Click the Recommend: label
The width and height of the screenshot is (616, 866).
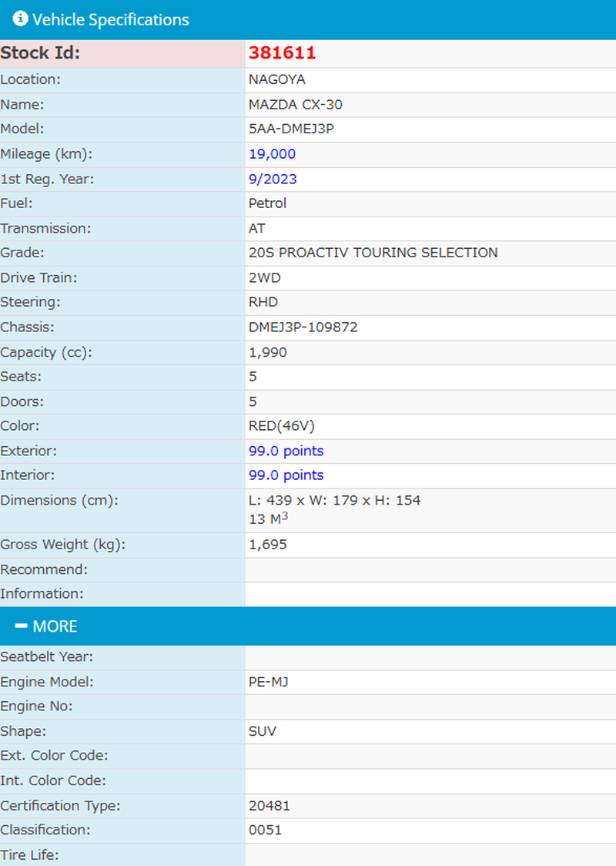44,569
